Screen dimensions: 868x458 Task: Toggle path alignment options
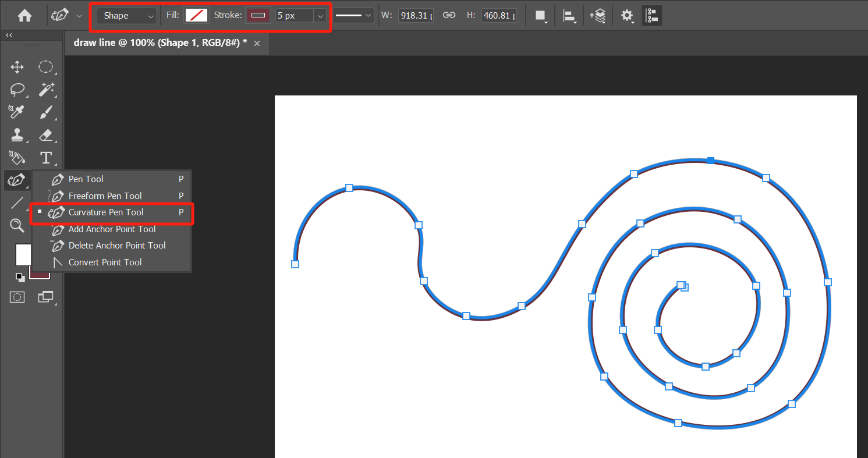(x=569, y=15)
